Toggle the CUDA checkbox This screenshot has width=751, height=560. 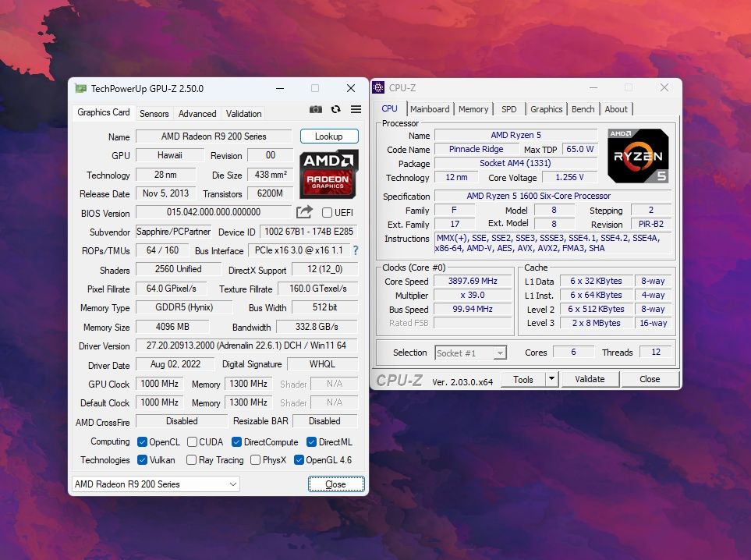point(192,441)
